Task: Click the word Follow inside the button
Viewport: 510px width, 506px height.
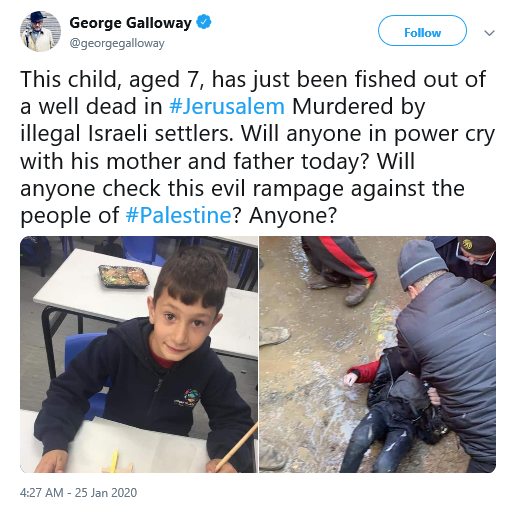Action: (x=422, y=33)
